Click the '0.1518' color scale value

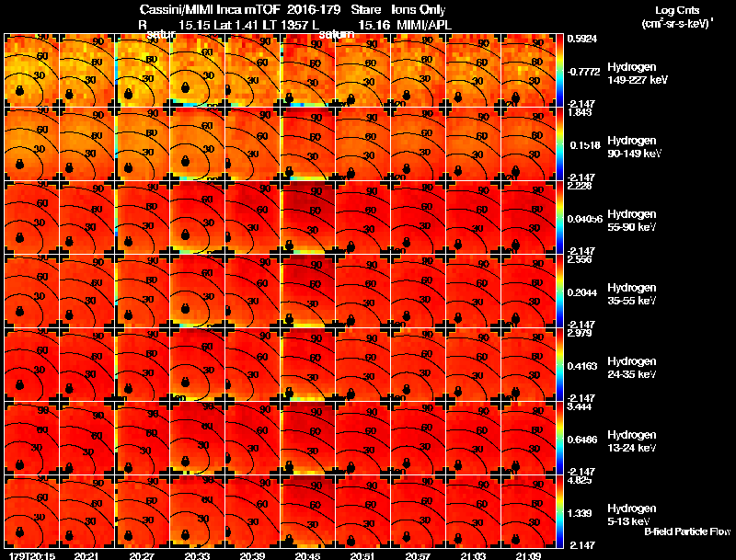[585, 145]
